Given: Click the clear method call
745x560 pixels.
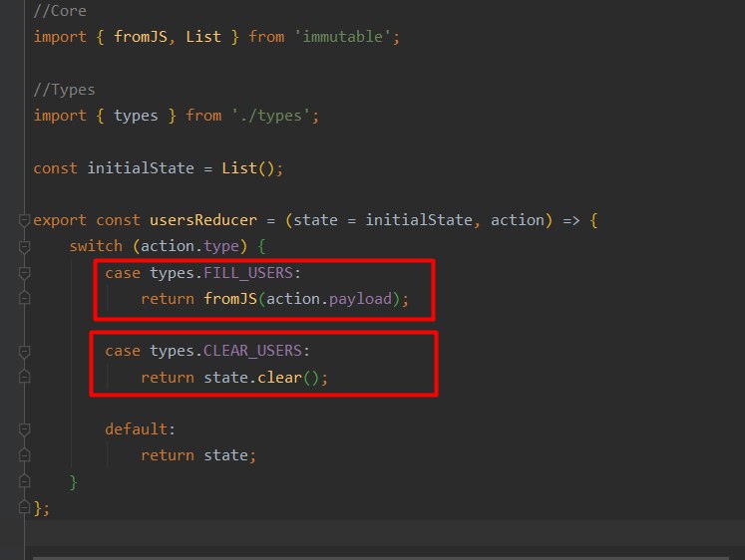Looking at the screenshot, I should click(280, 378).
